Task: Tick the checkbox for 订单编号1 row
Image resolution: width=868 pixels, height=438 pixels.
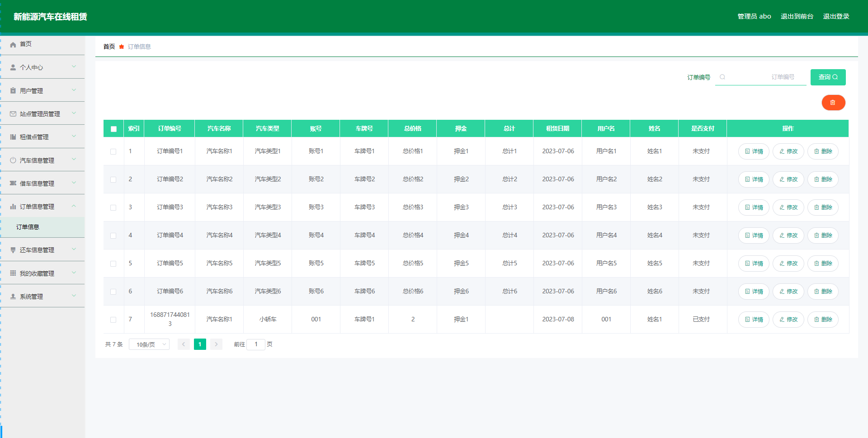Action: (113, 151)
